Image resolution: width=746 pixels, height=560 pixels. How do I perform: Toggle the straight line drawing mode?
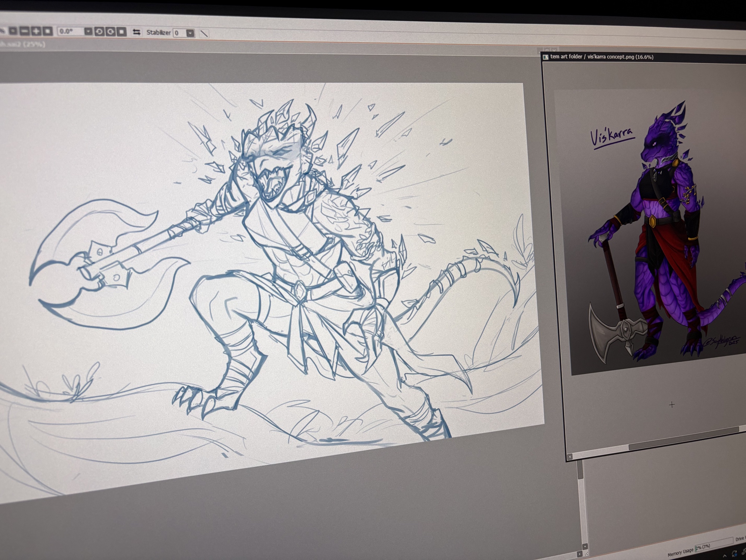click(204, 34)
